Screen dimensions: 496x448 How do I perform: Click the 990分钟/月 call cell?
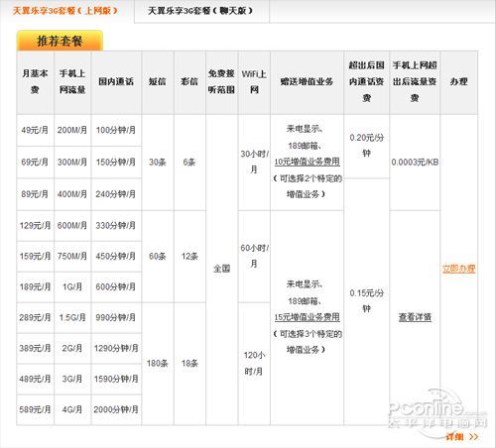[x=116, y=317]
